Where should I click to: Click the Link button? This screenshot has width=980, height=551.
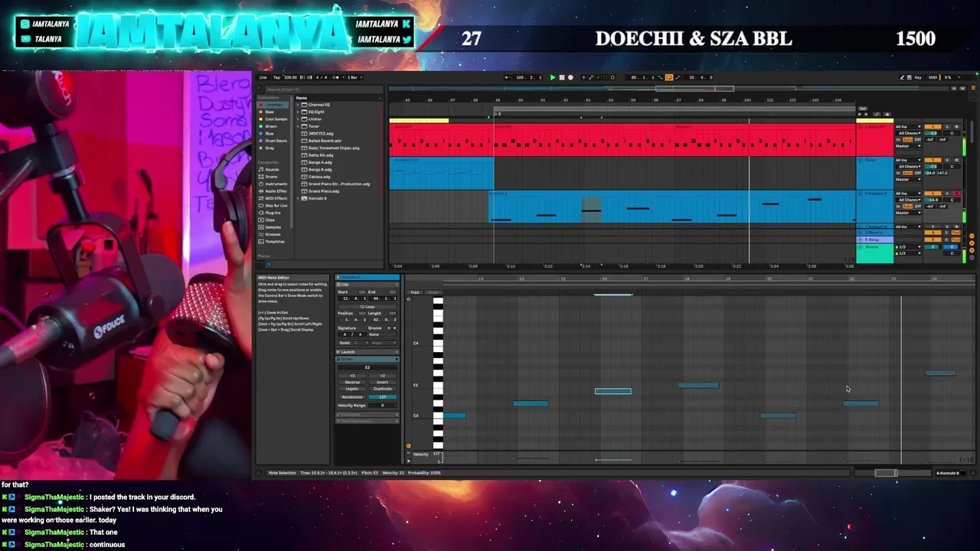[263, 77]
